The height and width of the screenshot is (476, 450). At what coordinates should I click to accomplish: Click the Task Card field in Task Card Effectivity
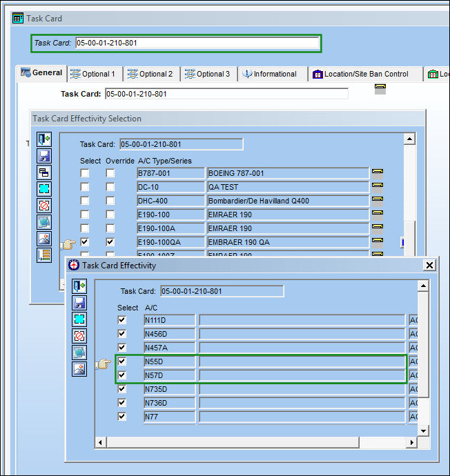tap(222, 291)
